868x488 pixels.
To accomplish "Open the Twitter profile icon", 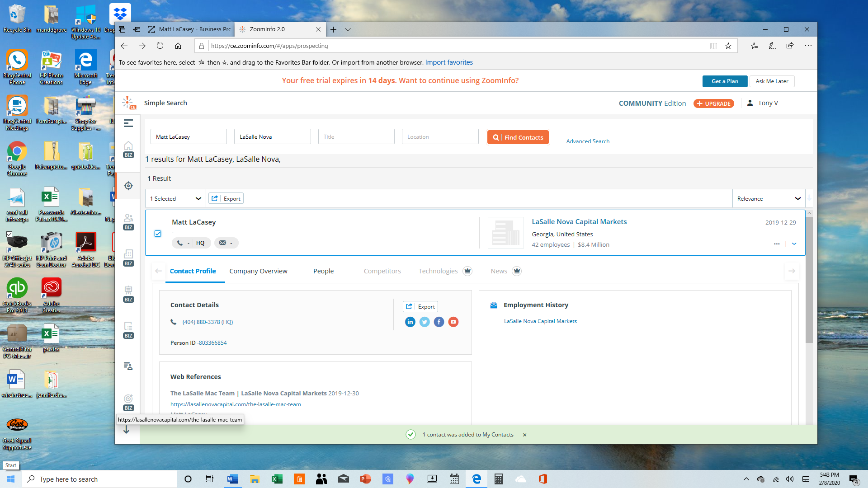I will (x=425, y=322).
